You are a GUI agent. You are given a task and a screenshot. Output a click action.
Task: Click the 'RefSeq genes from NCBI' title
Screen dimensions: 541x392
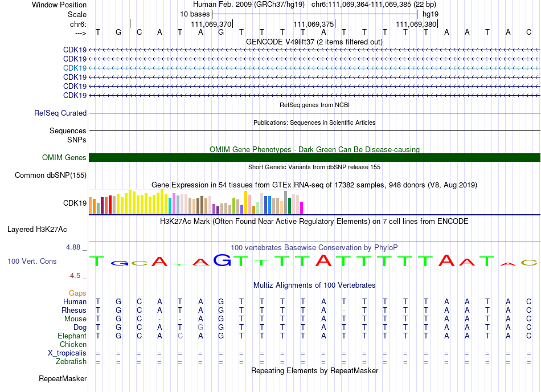click(x=314, y=105)
